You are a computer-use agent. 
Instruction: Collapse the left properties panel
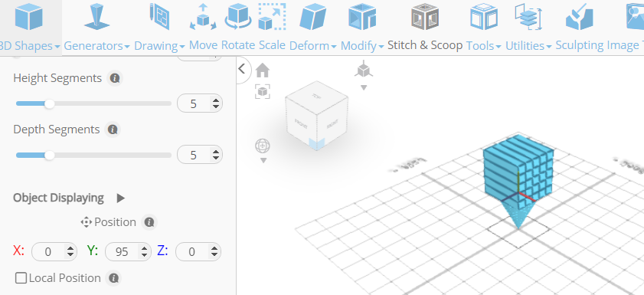coord(242,69)
